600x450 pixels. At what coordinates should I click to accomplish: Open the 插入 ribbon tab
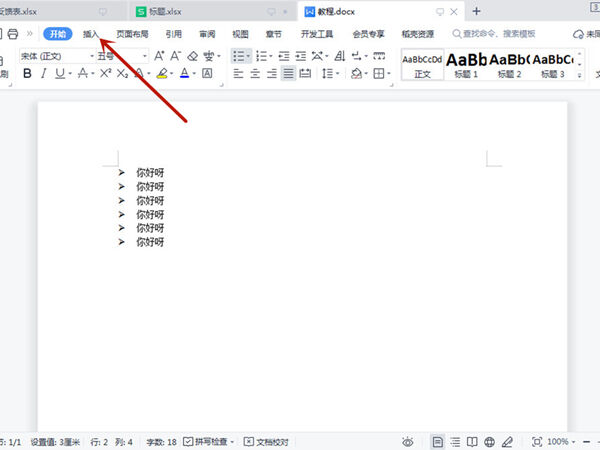[x=91, y=34]
